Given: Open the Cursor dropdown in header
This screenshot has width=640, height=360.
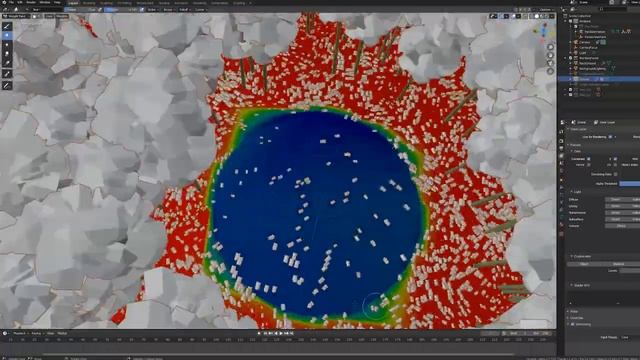Looking at the screenshot, I should [200, 9].
